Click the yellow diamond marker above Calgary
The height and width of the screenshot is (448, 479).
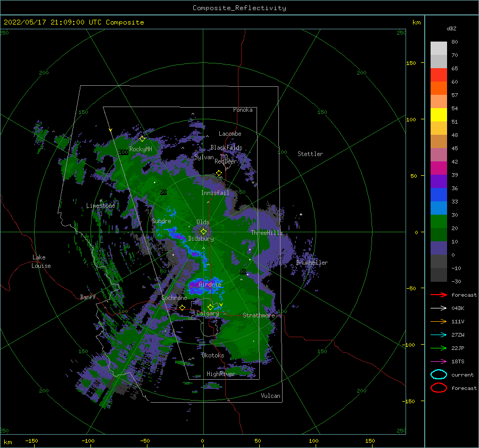(210, 307)
